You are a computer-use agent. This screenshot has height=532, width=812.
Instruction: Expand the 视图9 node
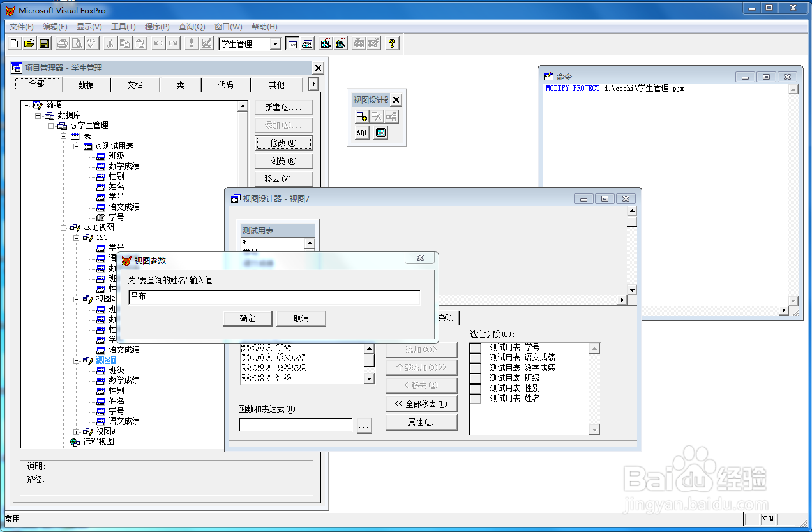(77, 431)
